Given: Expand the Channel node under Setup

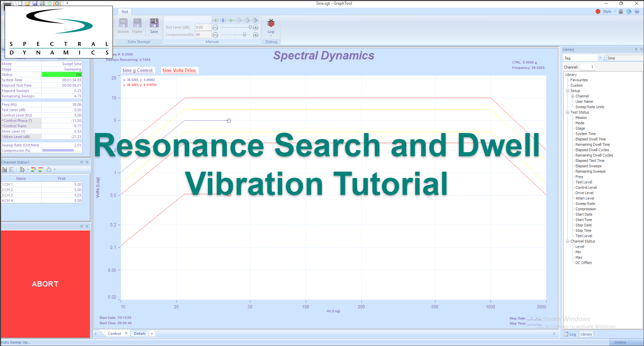Looking at the screenshot, I should pos(573,96).
